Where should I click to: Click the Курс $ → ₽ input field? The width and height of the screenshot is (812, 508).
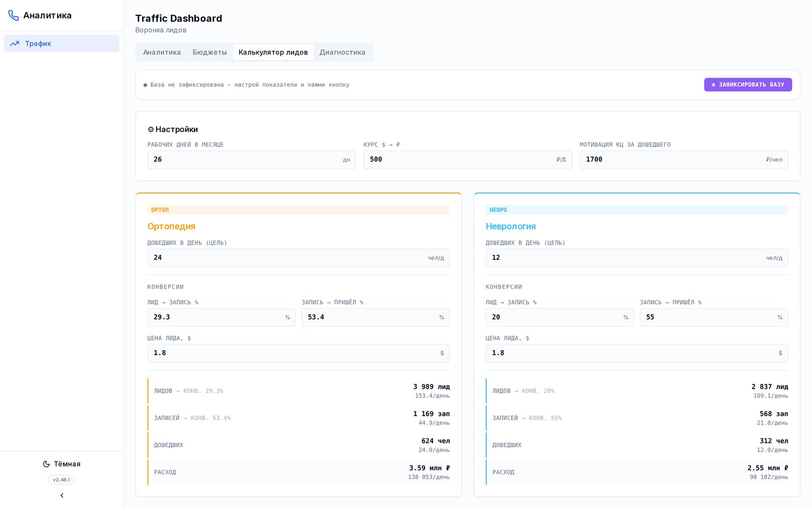(467, 160)
